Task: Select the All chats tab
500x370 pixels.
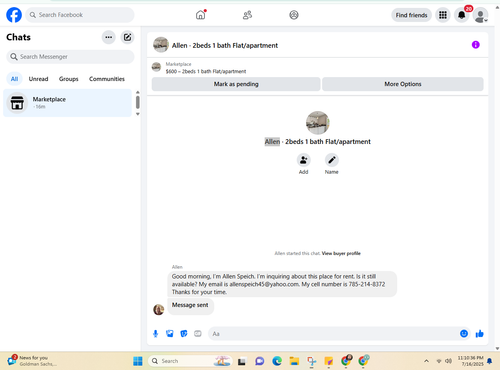Action: click(14, 79)
